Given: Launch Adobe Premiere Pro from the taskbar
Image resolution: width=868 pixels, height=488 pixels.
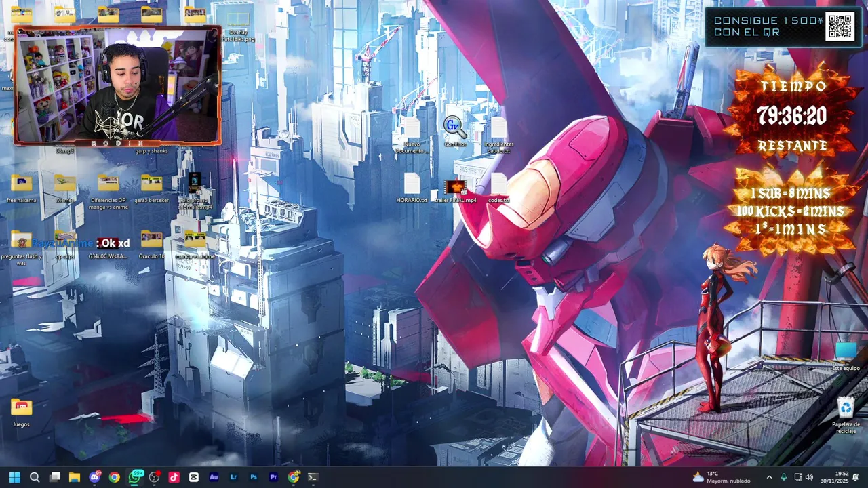Looking at the screenshot, I should pos(273,477).
